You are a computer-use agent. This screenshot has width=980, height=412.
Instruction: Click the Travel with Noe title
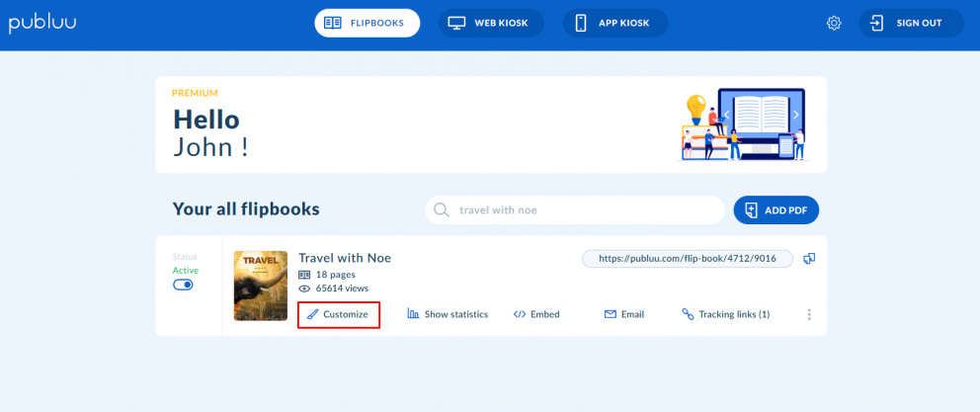pyautogui.click(x=345, y=258)
